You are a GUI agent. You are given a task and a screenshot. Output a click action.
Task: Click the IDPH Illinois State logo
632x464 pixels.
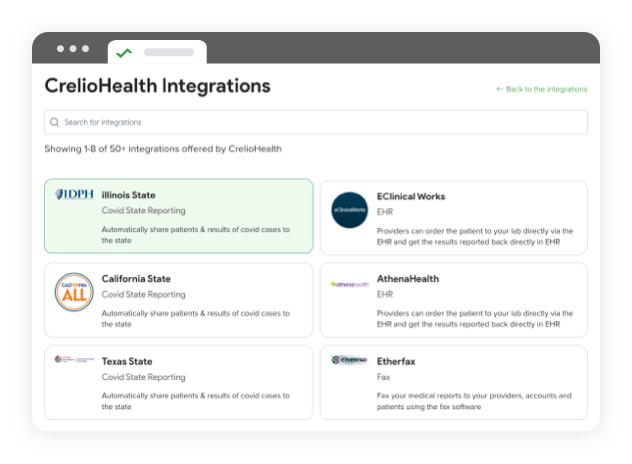pyautogui.click(x=74, y=195)
